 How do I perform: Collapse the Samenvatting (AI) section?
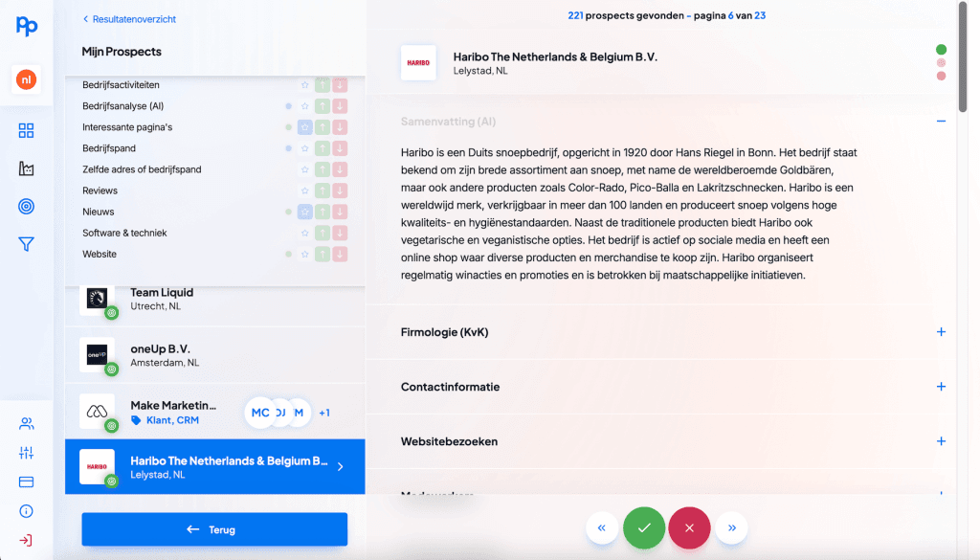(941, 122)
